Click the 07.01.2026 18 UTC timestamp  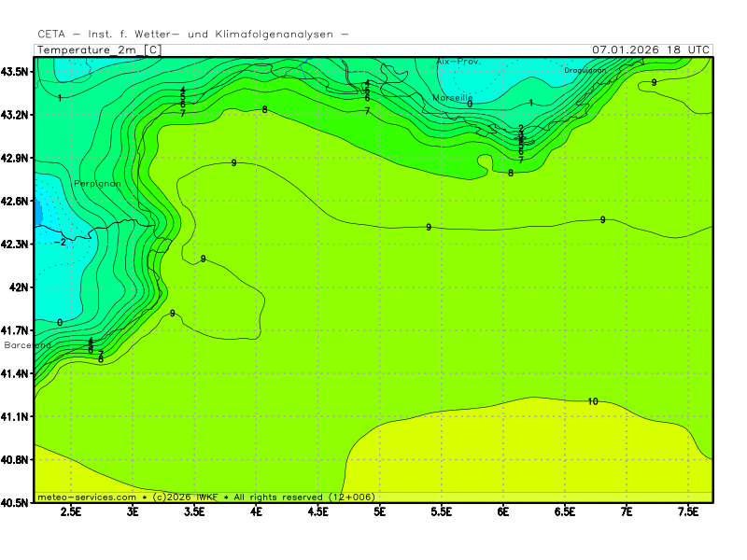click(651, 49)
